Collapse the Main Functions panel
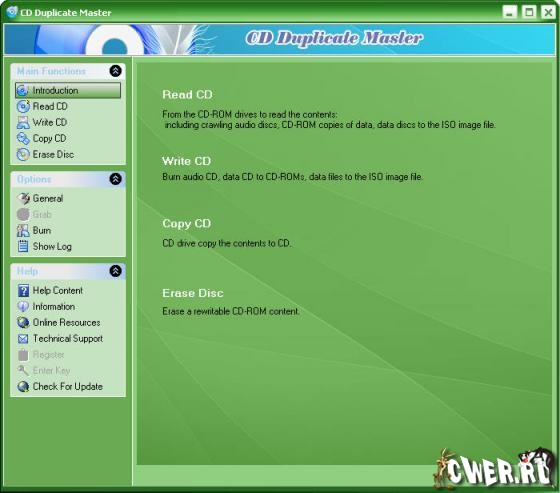 (x=115, y=71)
